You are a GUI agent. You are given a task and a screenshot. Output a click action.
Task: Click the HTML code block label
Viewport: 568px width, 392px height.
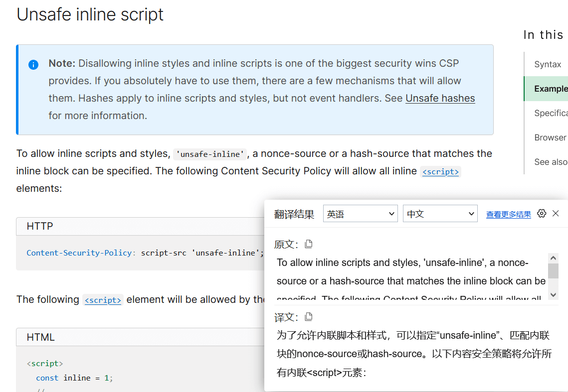coord(40,337)
